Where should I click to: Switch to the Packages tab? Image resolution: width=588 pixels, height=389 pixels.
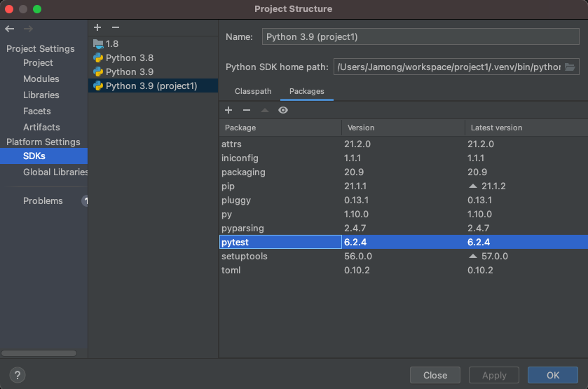pyautogui.click(x=307, y=91)
